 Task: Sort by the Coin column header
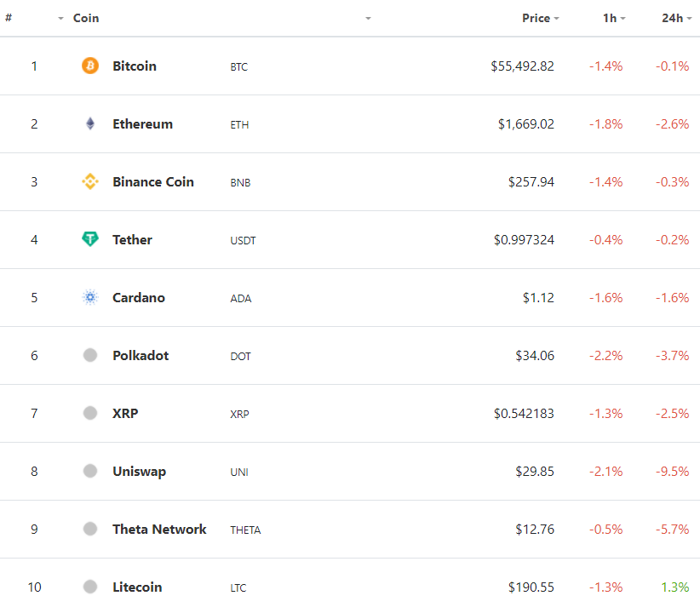click(86, 18)
